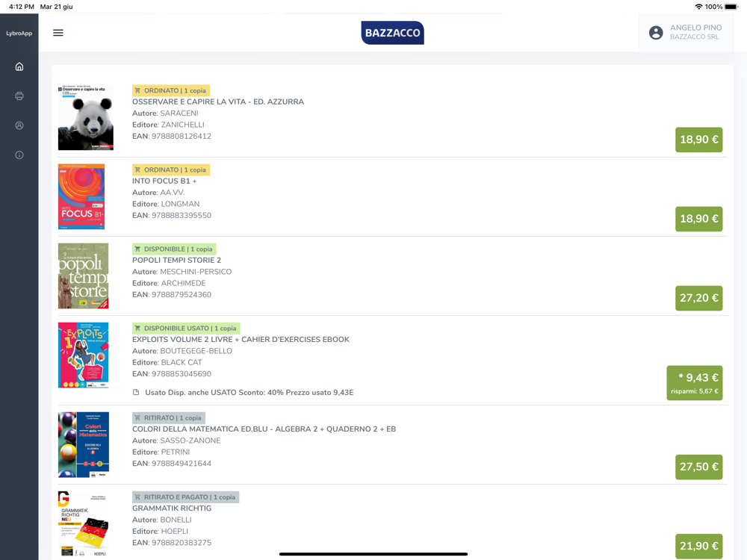Screen dimensions: 747x560
Task: Select title POPOLI TEMPI STORIE 2
Action: point(177,261)
